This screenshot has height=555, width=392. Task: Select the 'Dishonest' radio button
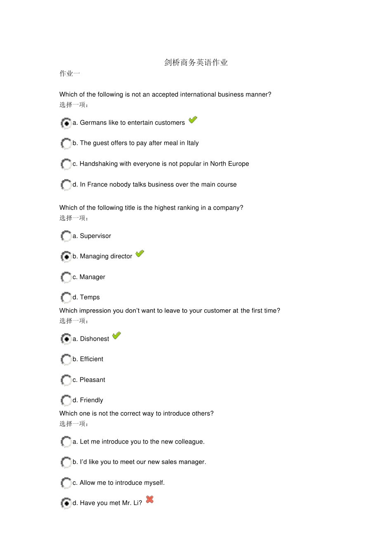point(66,339)
